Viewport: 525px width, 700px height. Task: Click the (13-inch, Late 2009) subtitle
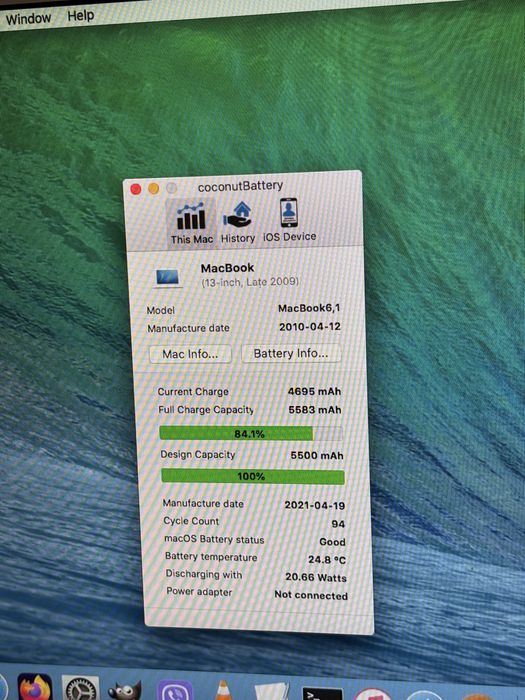point(250,282)
